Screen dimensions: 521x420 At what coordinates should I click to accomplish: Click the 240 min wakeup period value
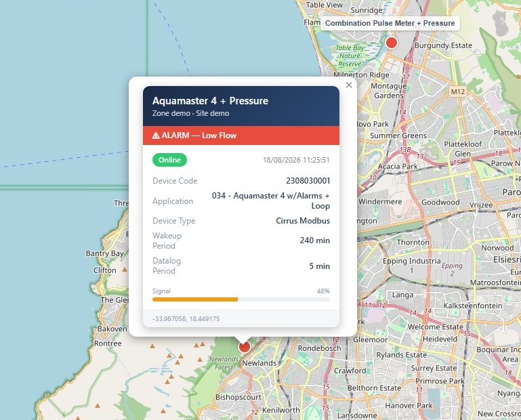click(x=315, y=240)
